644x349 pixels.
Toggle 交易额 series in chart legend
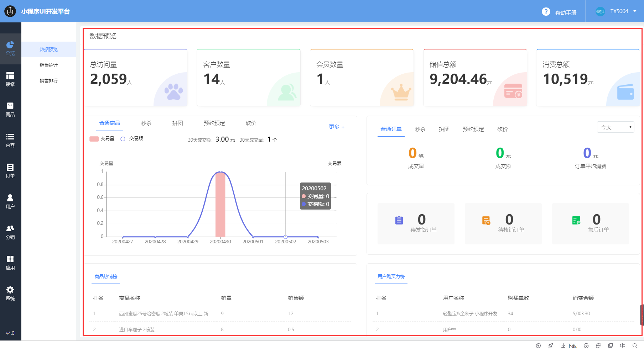point(131,139)
